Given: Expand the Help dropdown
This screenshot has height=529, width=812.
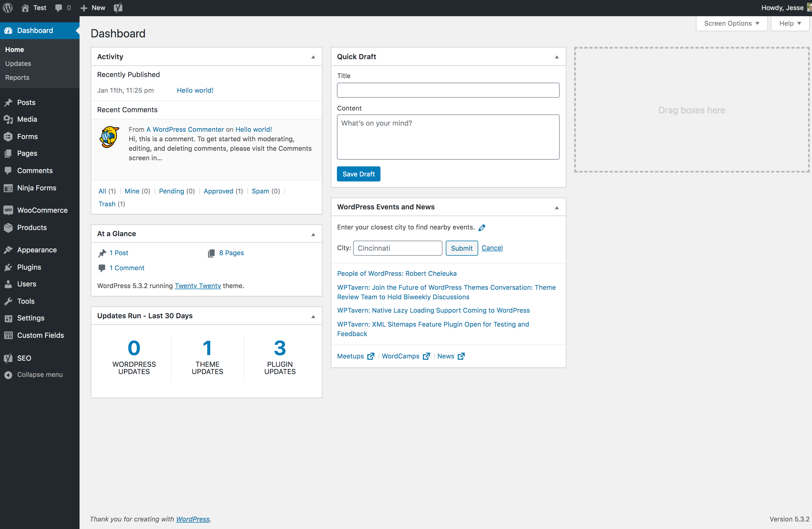Looking at the screenshot, I should pyautogui.click(x=789, y=23).
